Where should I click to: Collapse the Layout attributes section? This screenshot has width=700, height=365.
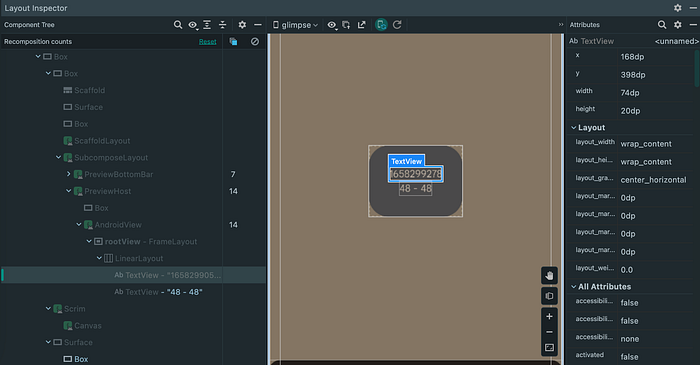[574, 128]
